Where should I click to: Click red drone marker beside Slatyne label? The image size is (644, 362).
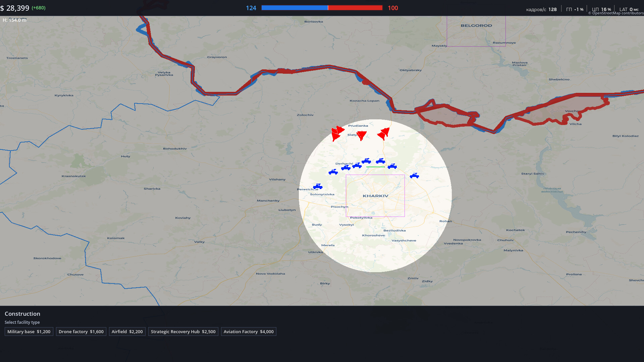[x=362, y=135]
